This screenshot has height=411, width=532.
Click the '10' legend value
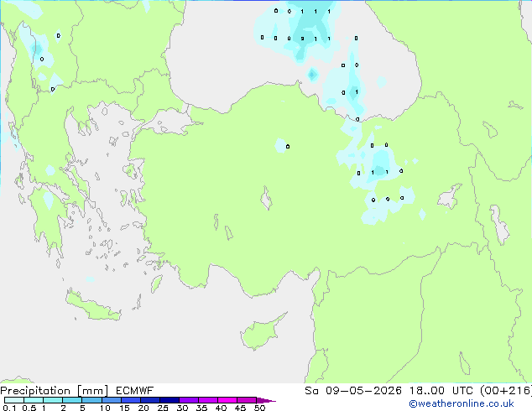coord(105,408)
